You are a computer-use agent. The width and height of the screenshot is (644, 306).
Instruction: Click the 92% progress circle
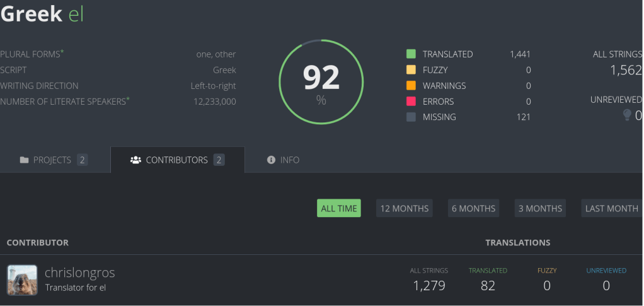pyautogui.click(x=321, y=82)
